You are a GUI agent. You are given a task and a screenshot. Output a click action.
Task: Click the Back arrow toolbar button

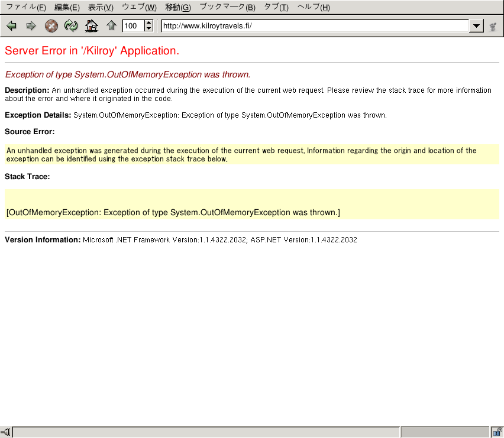11,26
